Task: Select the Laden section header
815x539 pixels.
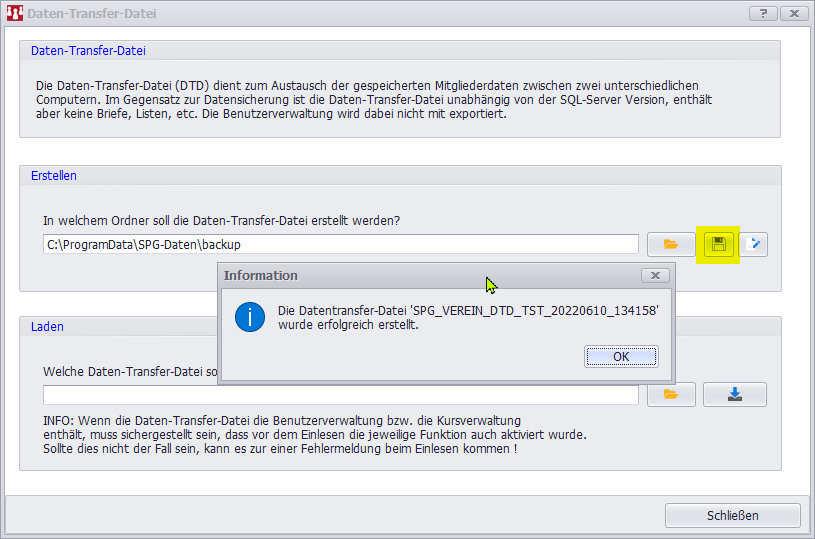Action: [47, 326]
